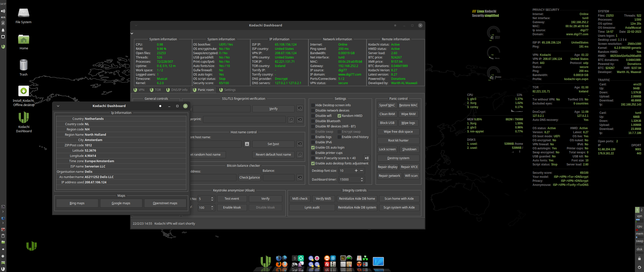Click the logout power icon in right panel
Screen dimensions: 644x272
639,267
